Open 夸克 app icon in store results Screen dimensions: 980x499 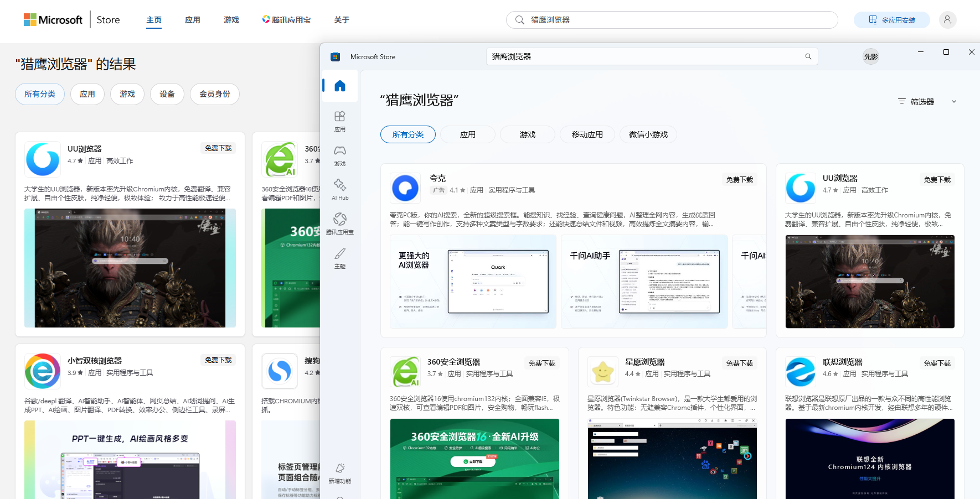pyautogui.click(x=405, y=188)
